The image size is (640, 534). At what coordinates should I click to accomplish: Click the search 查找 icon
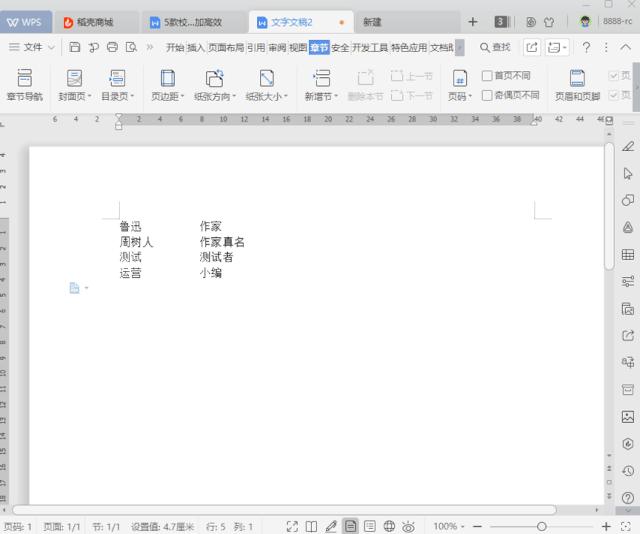(495, 47)
